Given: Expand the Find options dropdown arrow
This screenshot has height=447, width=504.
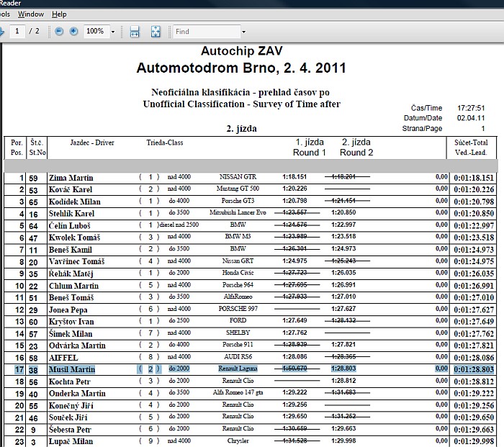Looking at the screenshot, I should 243,32.
